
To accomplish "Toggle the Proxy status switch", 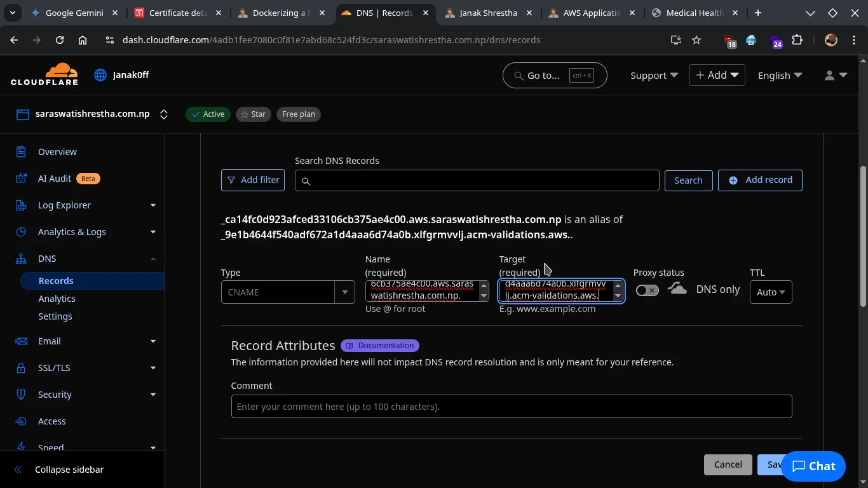I will 647,290.
